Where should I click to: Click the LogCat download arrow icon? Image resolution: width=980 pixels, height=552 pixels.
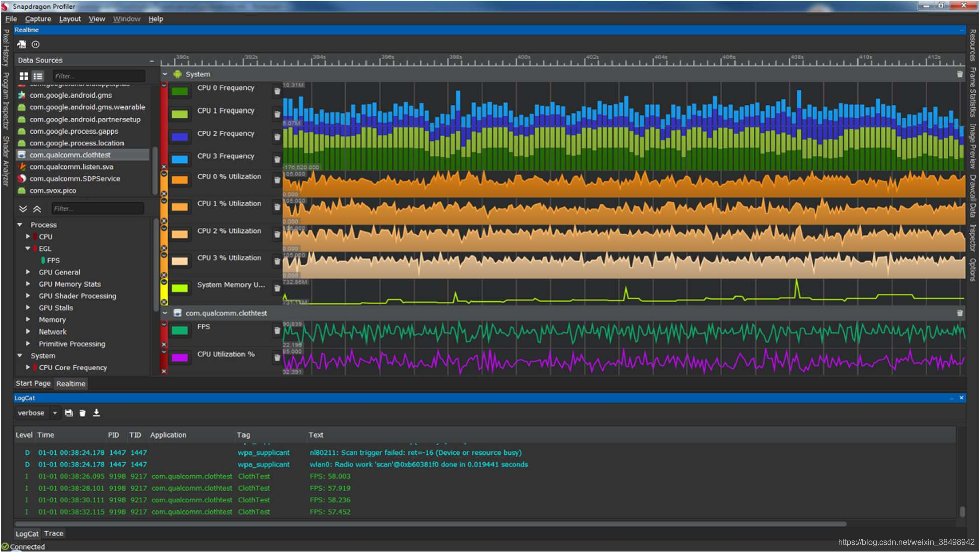click(x=96, y=413)
